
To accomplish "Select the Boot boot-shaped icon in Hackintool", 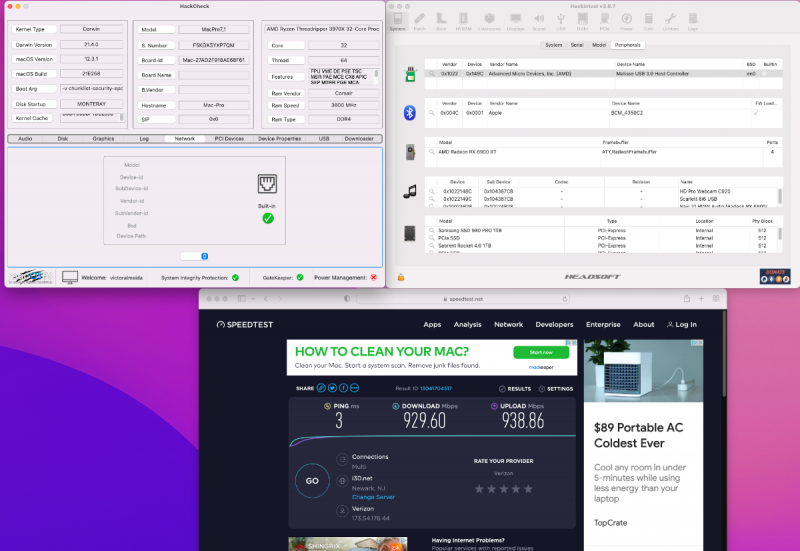I will click(x=441, y=21).
